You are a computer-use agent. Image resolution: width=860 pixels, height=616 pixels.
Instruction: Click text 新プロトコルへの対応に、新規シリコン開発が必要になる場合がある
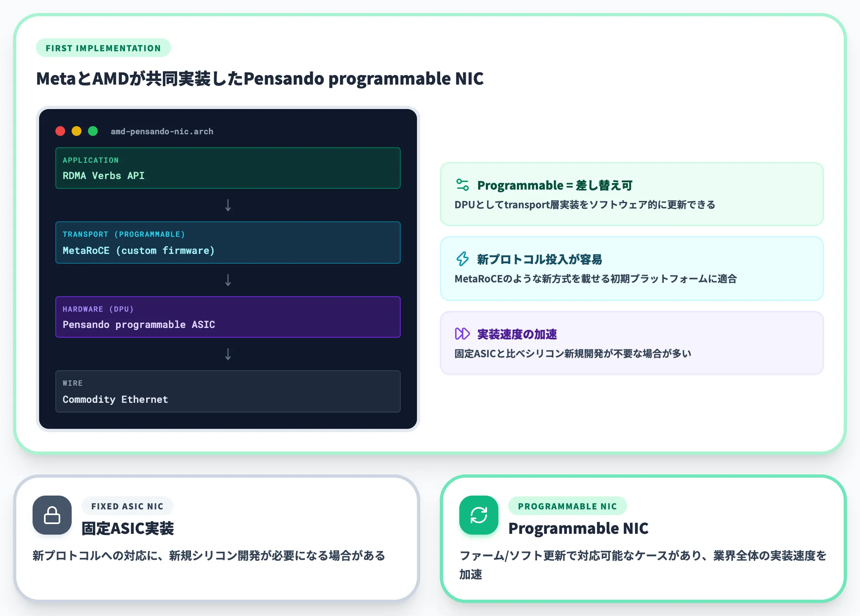click(x=209, y=556)
